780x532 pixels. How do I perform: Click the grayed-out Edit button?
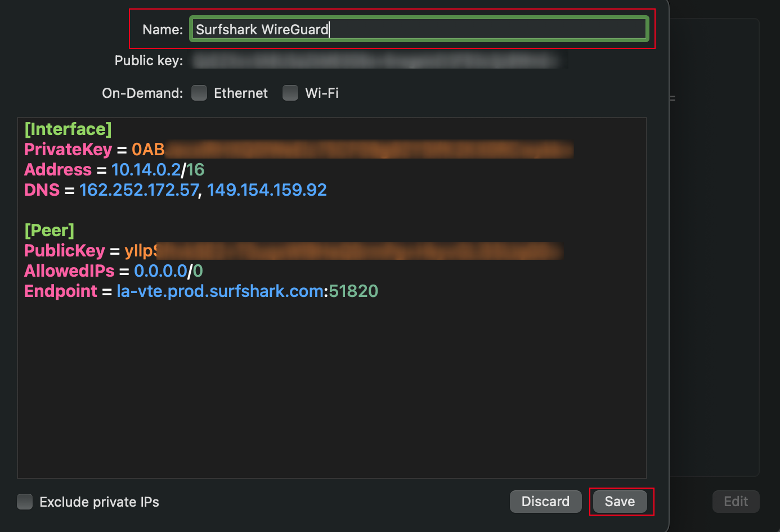click(x=736, y=502)
